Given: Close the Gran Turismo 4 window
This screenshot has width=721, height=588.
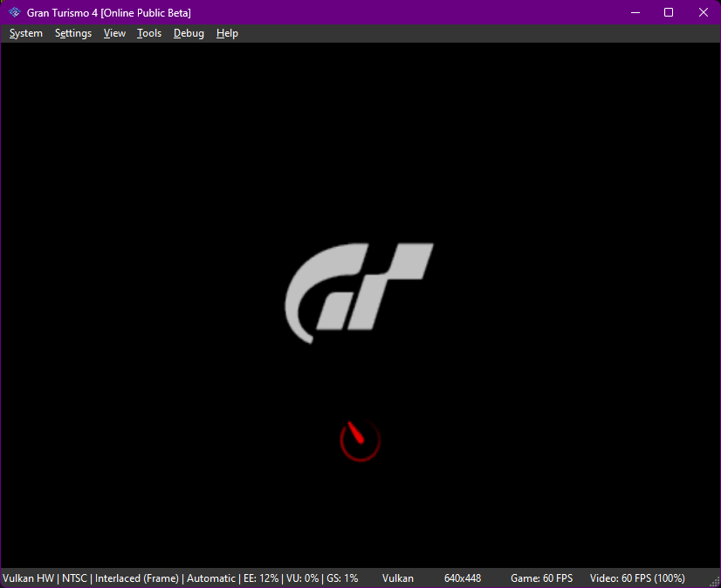Looking at the screenshot, I should pyautogui.click(x=703, y=12).
